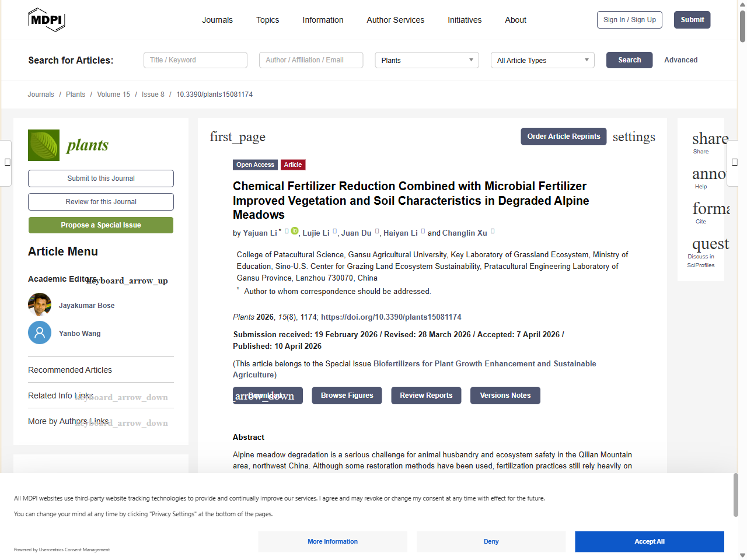Open Recommended Articles link
This screenshot has width=747, height=560.
point(70,370)
